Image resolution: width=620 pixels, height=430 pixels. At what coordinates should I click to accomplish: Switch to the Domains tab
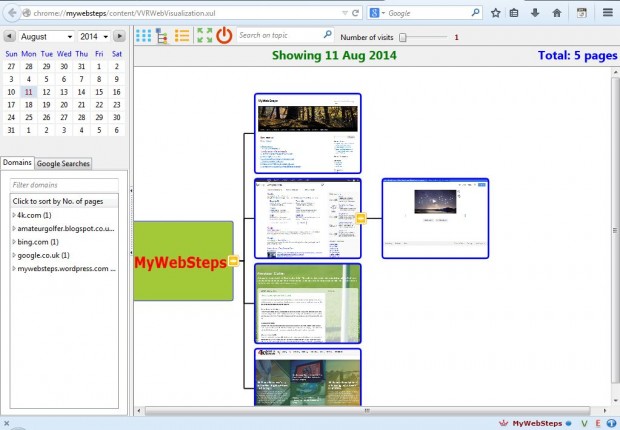click(x=17, y=163)
